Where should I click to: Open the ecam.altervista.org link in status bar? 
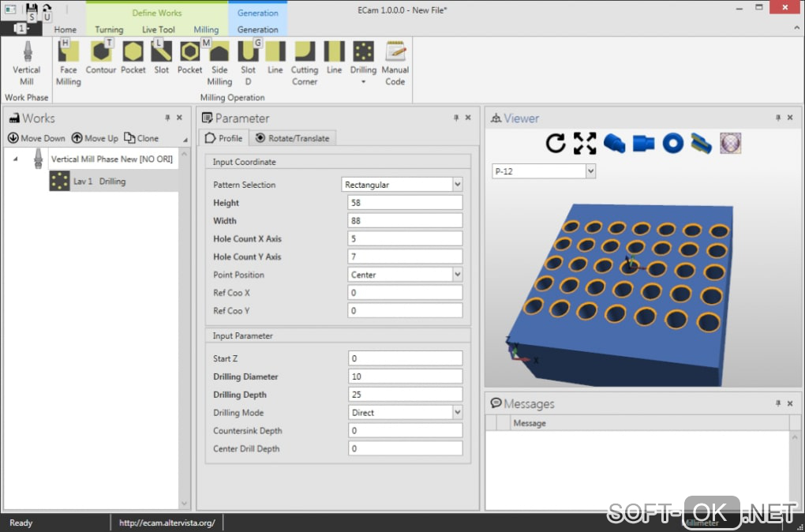pos(167,523)
